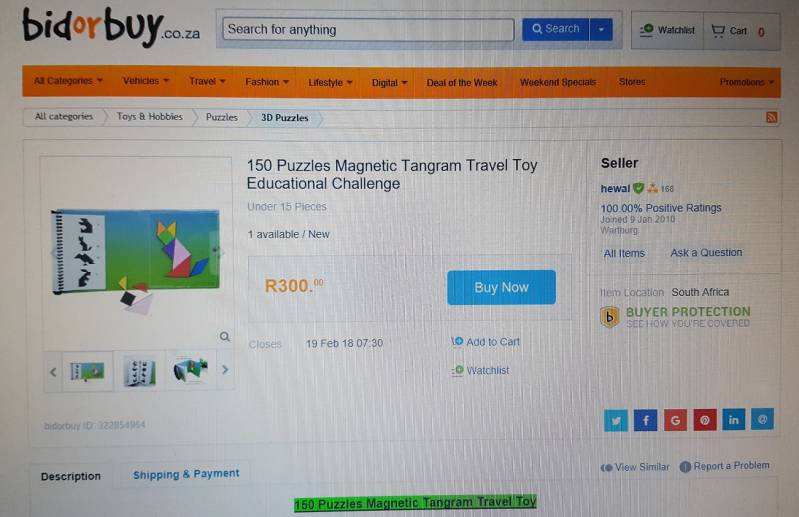Open the Watchlist in the header
Image resolution: width=799 pixels, height=517 pixels.
click(x=668, y=31)
